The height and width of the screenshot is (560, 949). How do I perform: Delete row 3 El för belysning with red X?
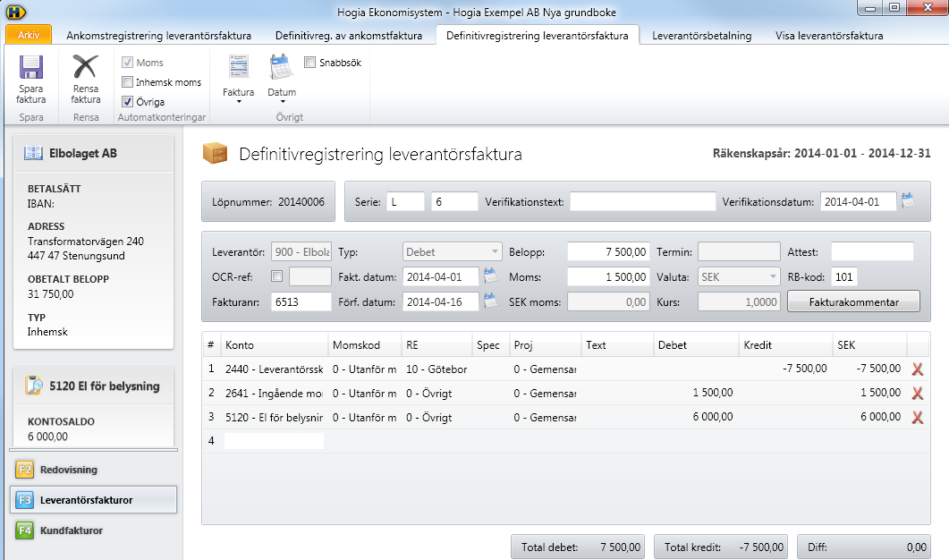(x=918, y=417)
